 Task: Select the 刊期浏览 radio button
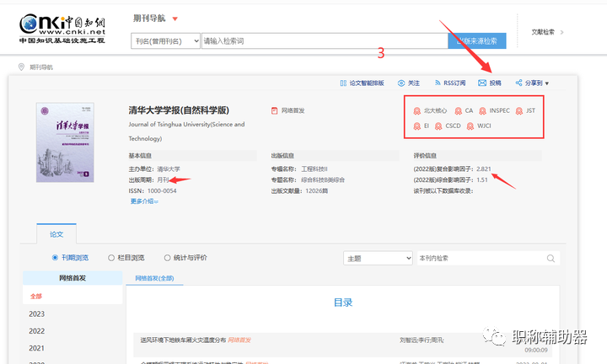[55, 258]
